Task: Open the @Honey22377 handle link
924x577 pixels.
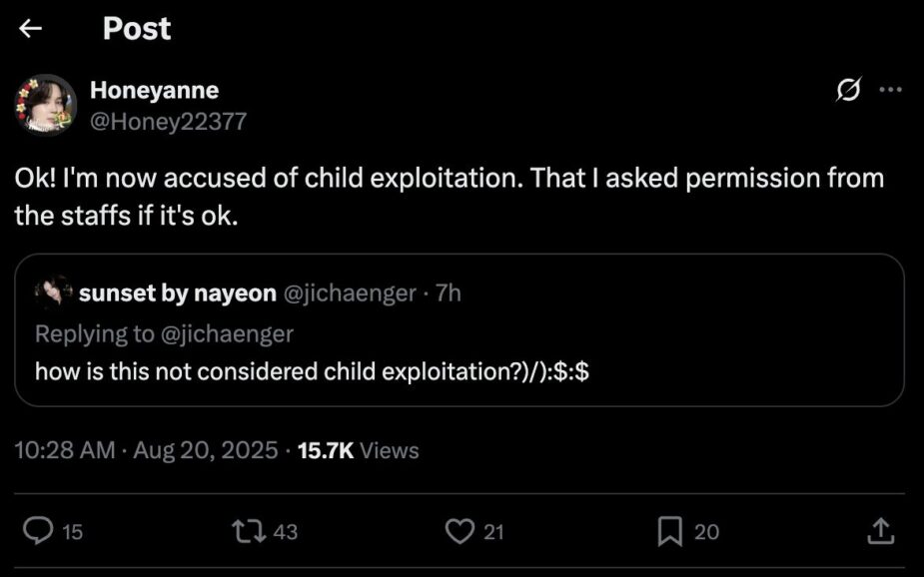Action: (x=168, y=122)
